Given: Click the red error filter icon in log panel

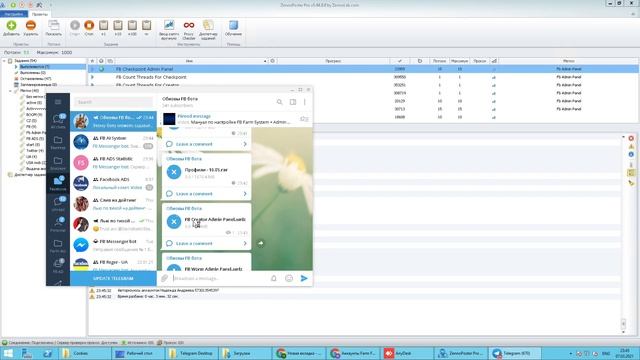Looking at the screenshot, I should click(x=631, y=138).
